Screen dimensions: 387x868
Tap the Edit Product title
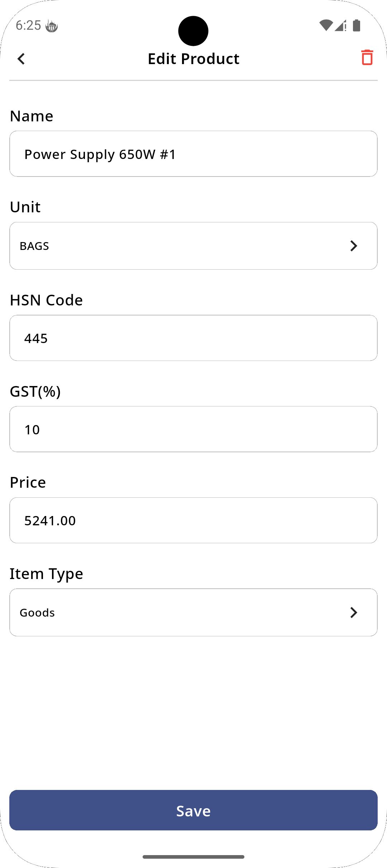point(193,59)
